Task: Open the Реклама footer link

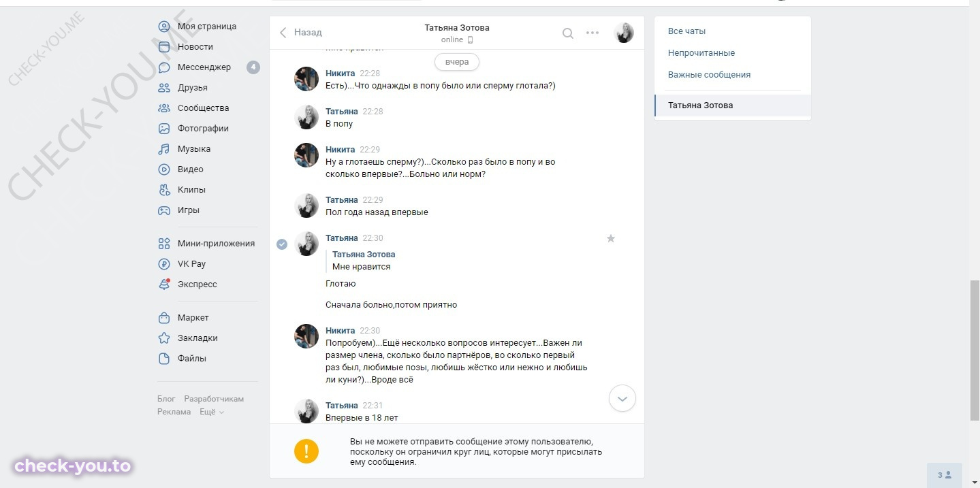Action: pyautogui.click(x=174, y=412)
